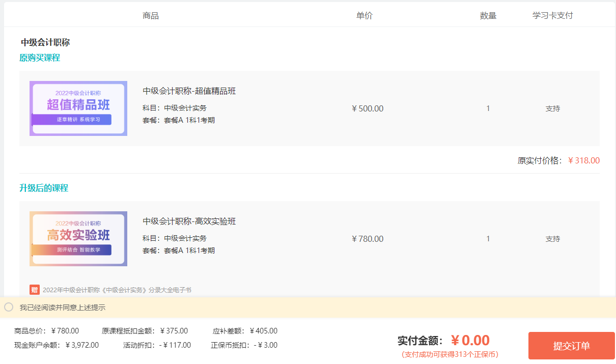Click the ¥318.00 original paid price
Viewport: 616px width, 364px height.
coord(584,161)
